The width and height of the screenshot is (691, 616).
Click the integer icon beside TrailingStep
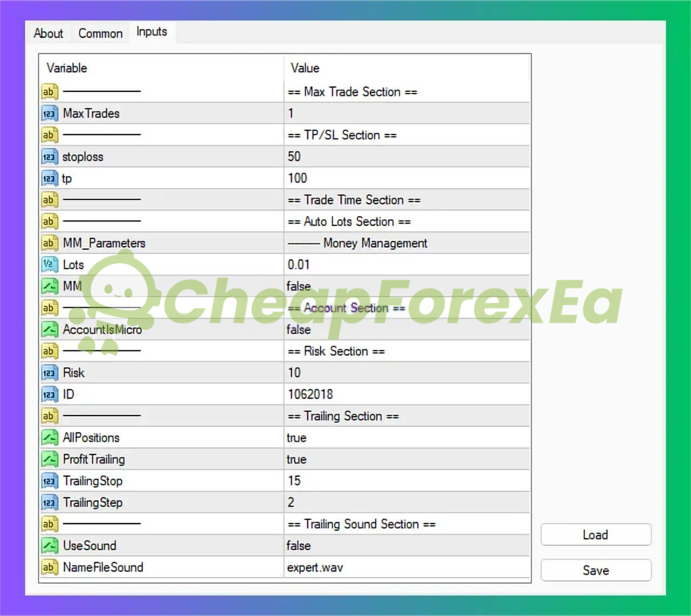click(x=49, y=502)
